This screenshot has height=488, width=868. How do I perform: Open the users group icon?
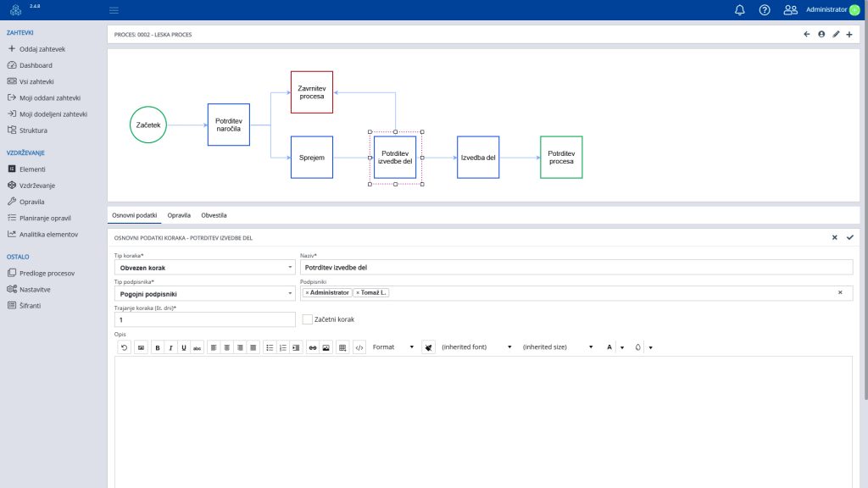click(x=790, y=10)
